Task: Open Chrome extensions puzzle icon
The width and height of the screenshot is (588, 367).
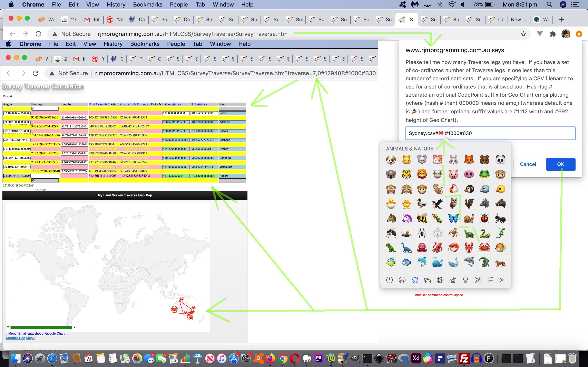Action: (x=553, y=34)
